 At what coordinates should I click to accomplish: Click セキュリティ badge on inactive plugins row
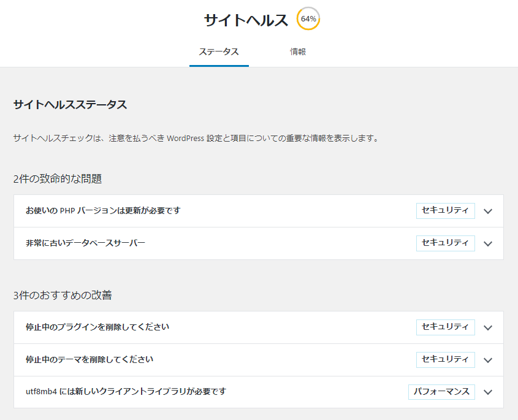(x=445, y=327)
